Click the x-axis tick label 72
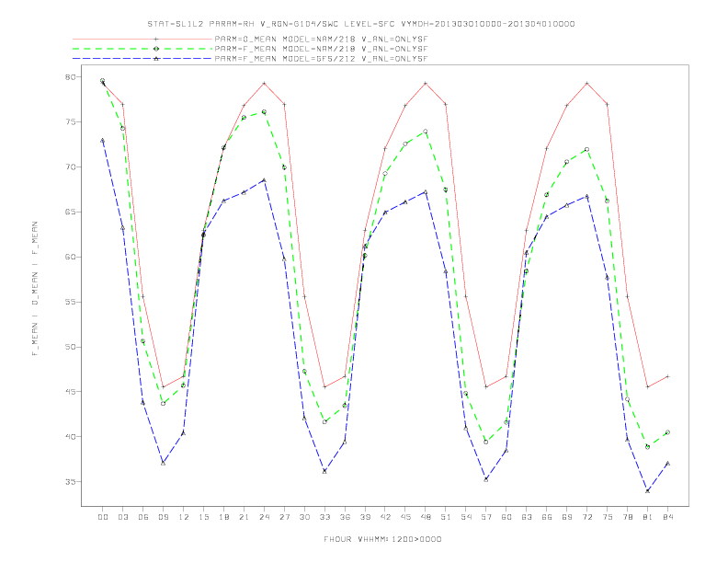728x563 pixels. (586, 517)
